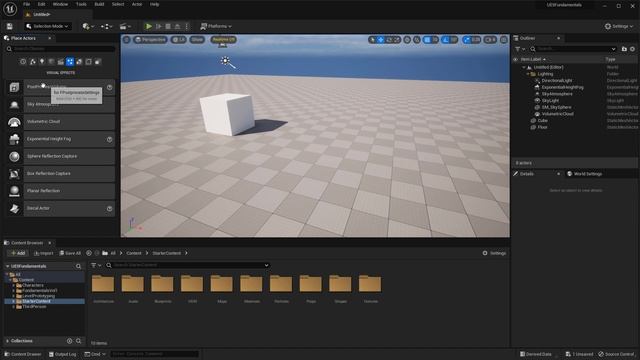The height and width of the screenshot is (360, 640).
Task: Open the Window menu
Action: click(x=60, y=4)
